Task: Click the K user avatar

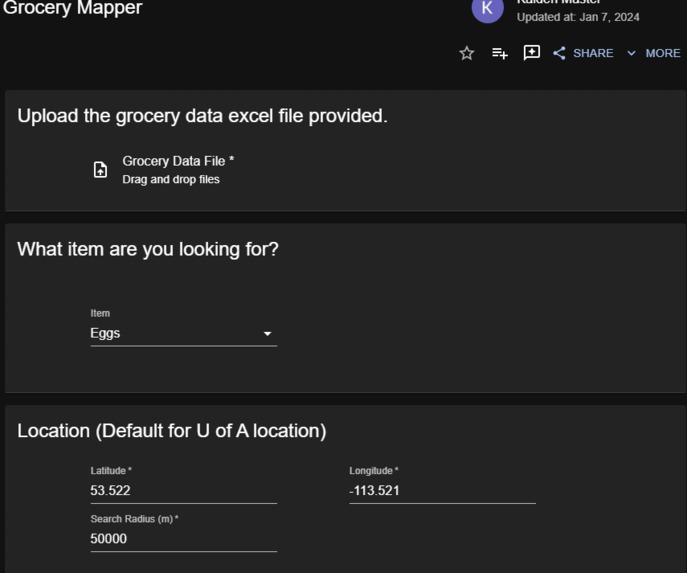Action: [487, 9]
